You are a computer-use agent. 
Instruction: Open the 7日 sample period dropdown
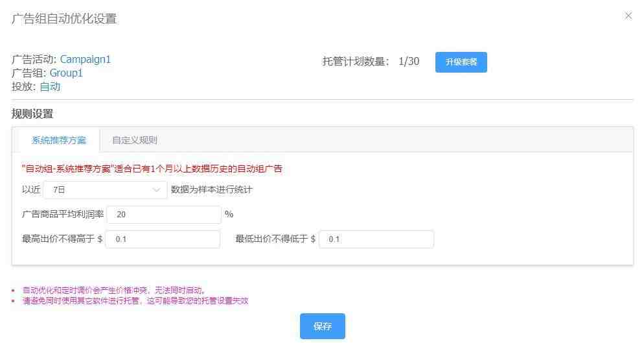click(104, 190)
